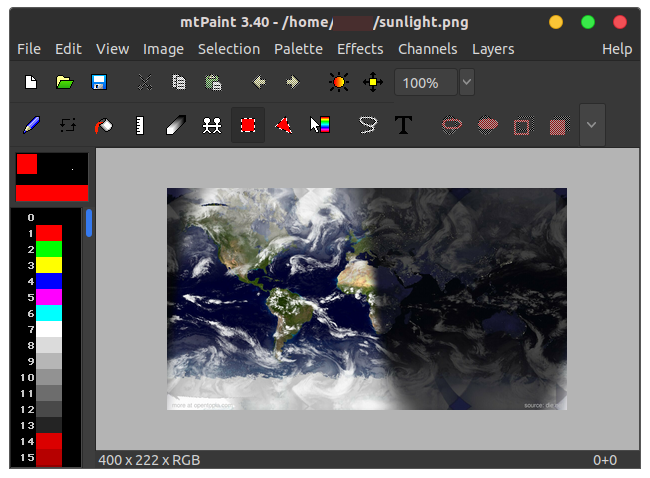Pick palette color 2 green
Image resolution: width=650 pixels, height=478 pixels.
49,249
